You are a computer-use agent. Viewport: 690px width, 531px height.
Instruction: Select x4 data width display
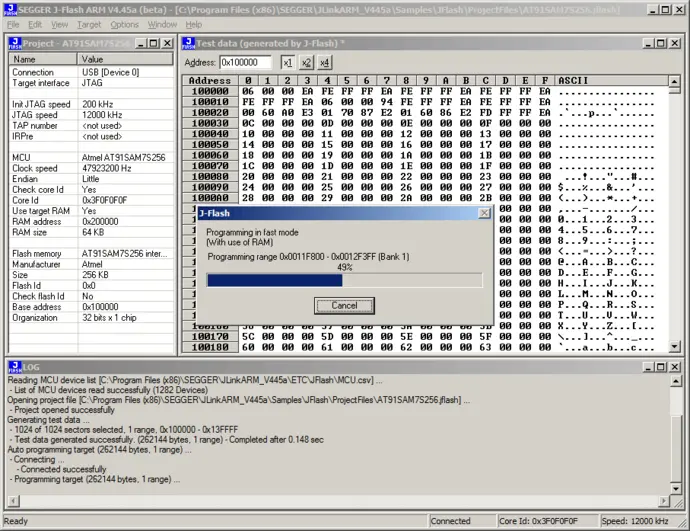[x=324, y=62]
